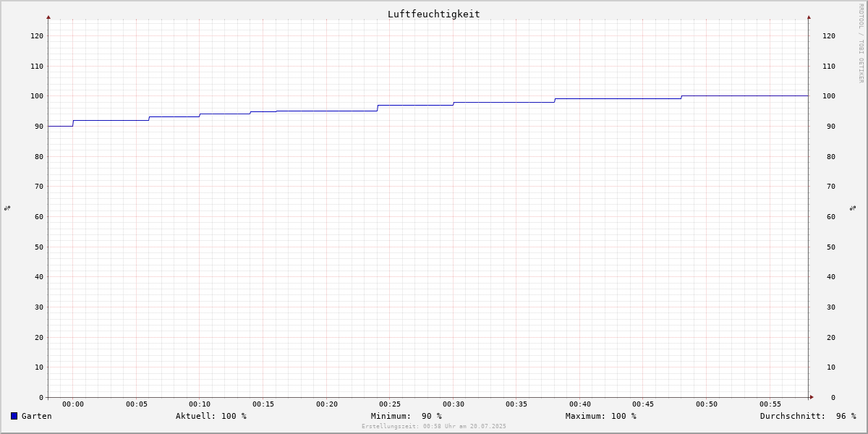This screenshot has width=868, height=434.
Task: Click the 00:50 time axis label
Action: pos(707,404)
